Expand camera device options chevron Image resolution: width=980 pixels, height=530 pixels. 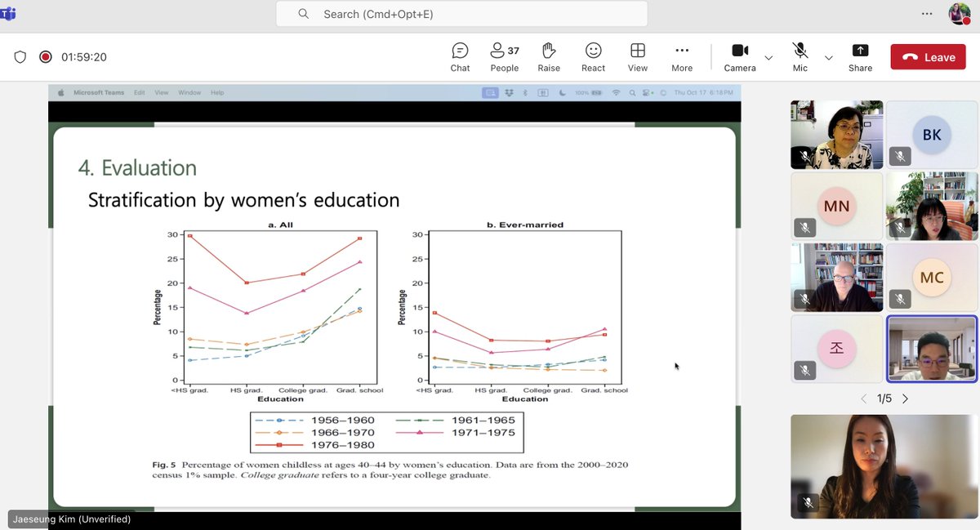pyautogui.click(x=768, y=58)
